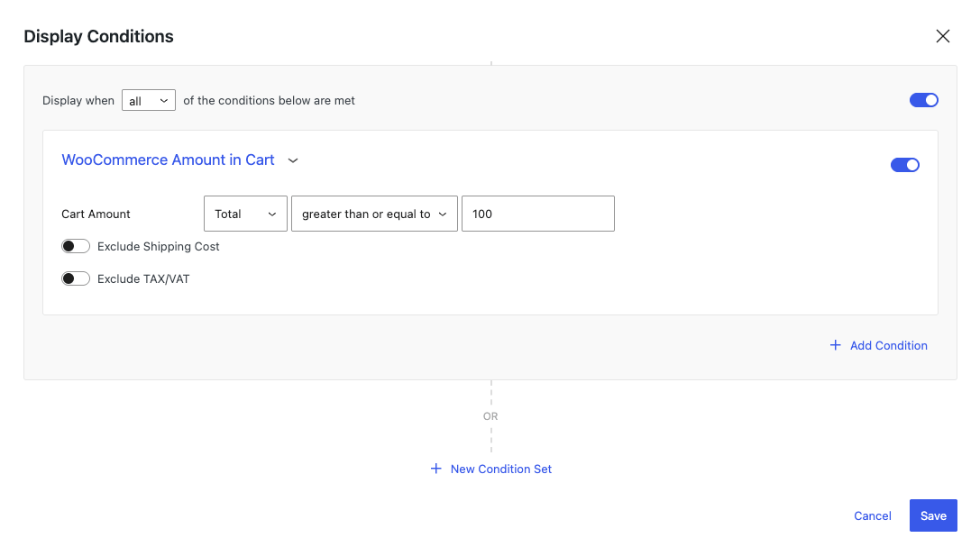Open the Total cart amount dropdown
This screenshot has height=556, width=980.
pyautogui.click(x=245, y=214)
